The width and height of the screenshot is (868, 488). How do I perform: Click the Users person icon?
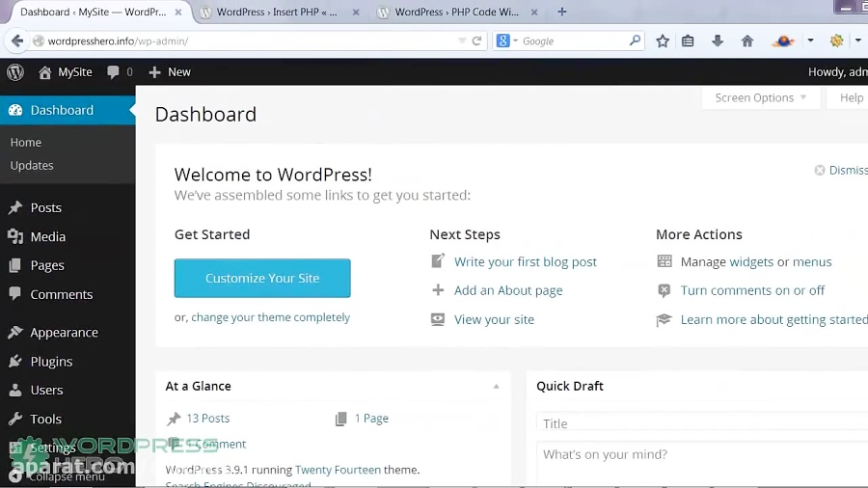tap(15, 390)
